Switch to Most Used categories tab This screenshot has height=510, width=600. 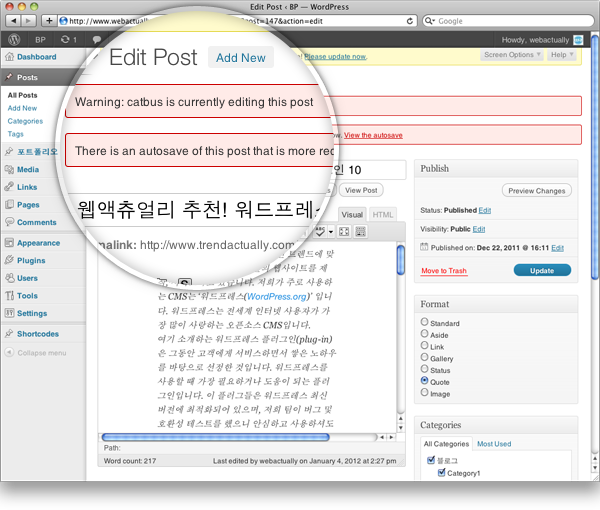[494, 444]
